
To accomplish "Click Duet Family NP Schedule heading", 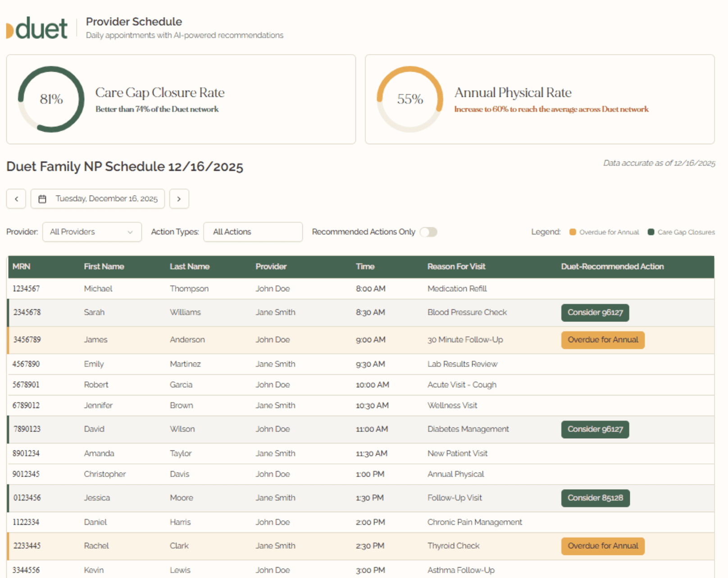I will [125, 167].
